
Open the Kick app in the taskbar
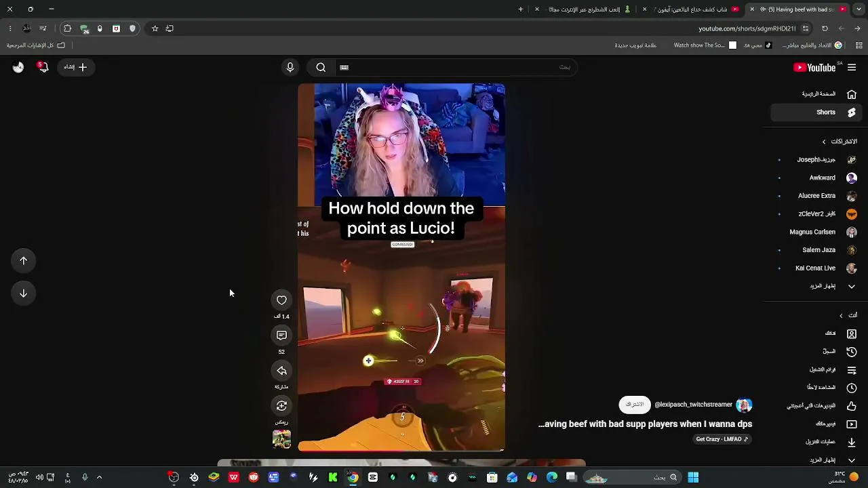click(x=333, y=477)
